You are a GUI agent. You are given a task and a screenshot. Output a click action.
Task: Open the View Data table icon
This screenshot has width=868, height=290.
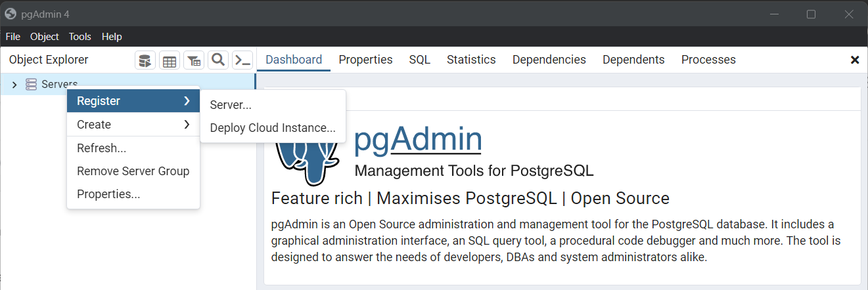coord(170,60)
